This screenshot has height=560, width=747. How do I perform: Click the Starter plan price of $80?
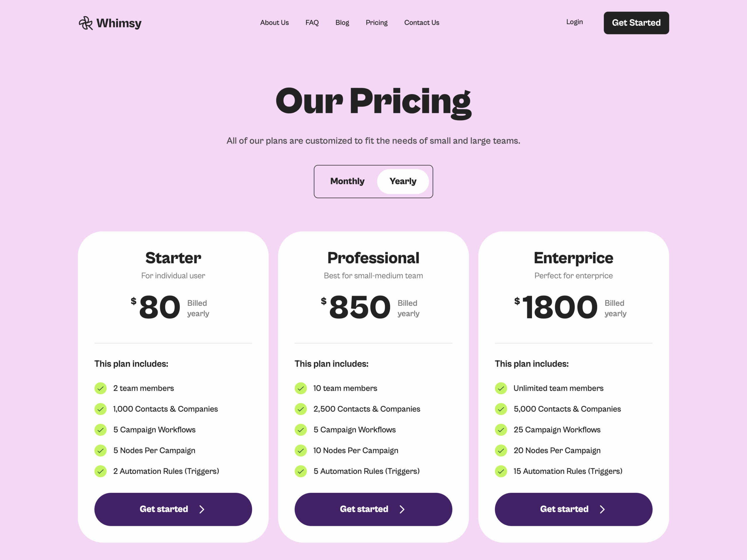159,307
